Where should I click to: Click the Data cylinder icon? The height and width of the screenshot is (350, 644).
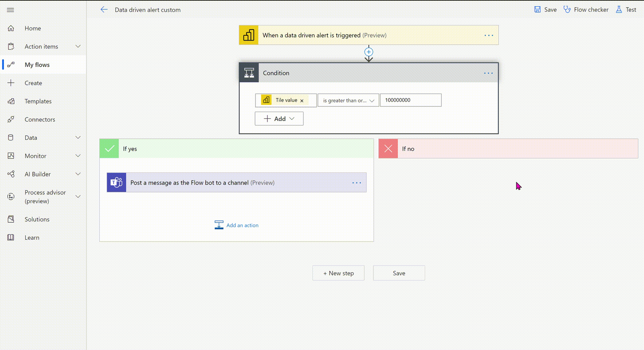(x=11, y=137)
